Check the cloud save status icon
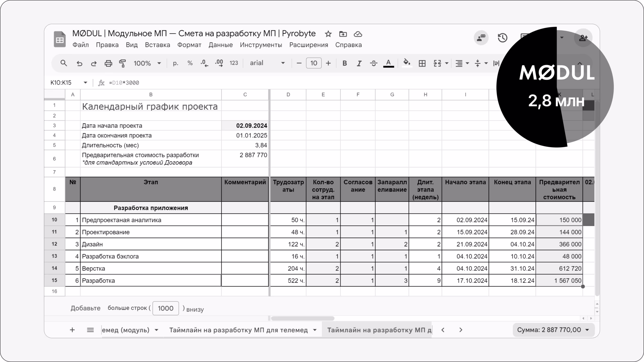Viewport: 644px width, 362px height. click(358, 34)
